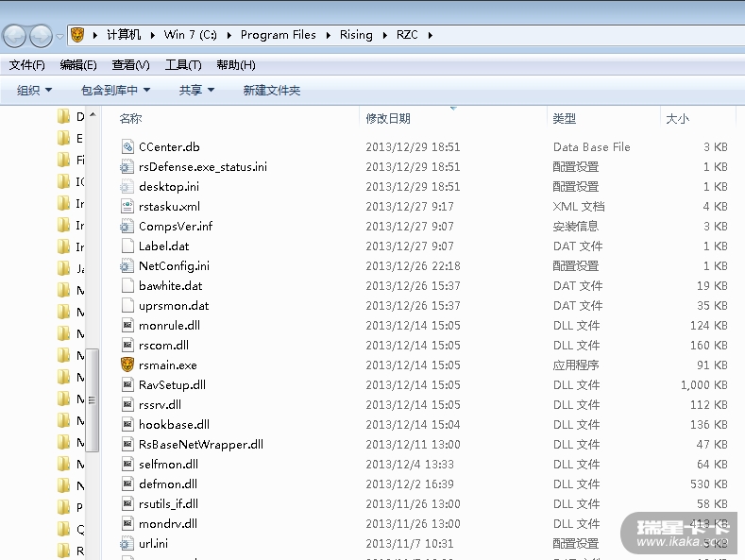
Task: Select defmon.dll file icon
Action: click(x=127, y=484)
